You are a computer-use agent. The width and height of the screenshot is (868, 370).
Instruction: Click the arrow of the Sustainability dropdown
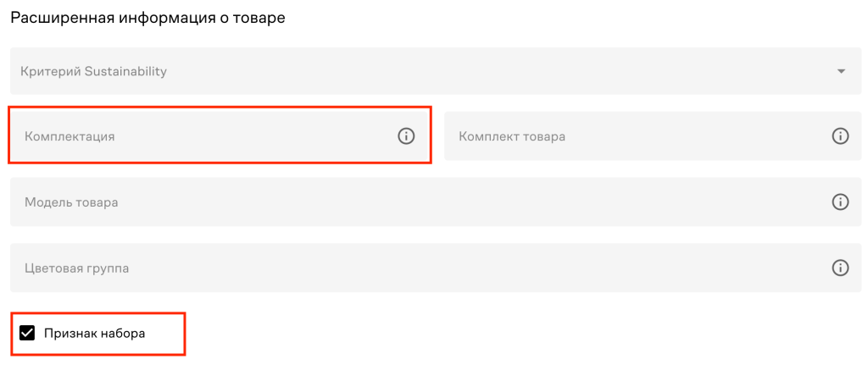pyautogui.click(x=841, y=71)
